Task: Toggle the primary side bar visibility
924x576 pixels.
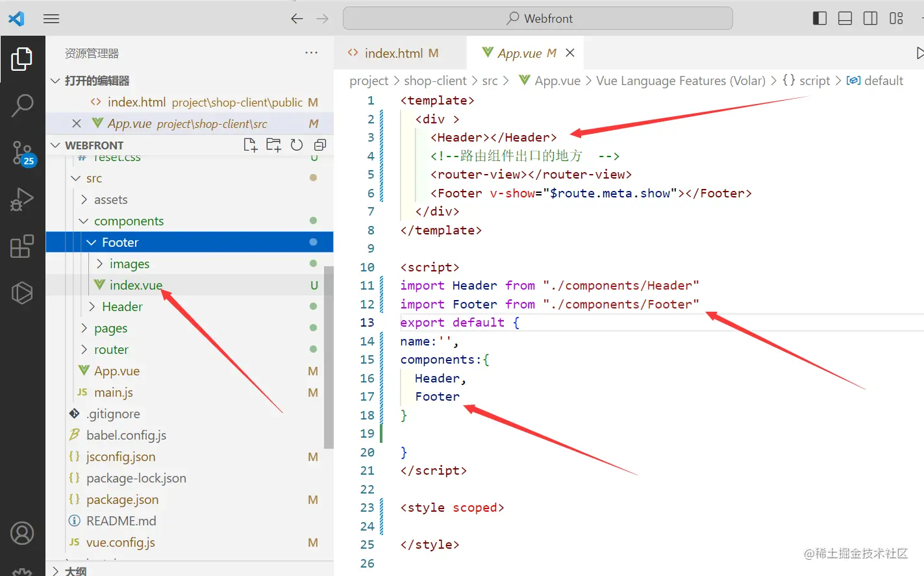Action: click(819, 18)
